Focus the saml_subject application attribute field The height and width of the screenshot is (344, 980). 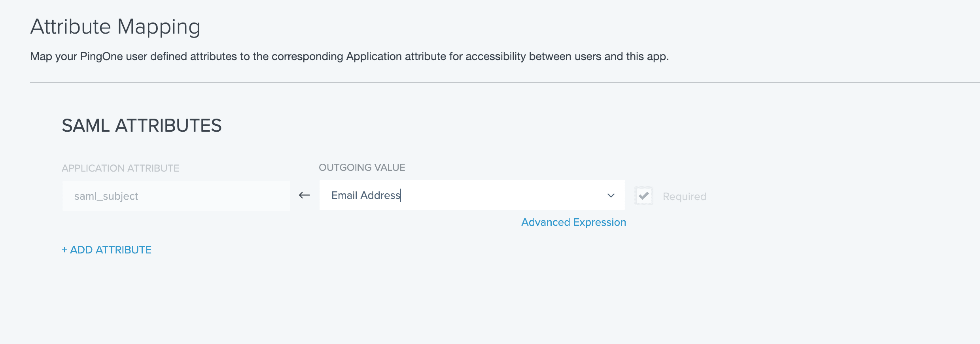(x=176, y=196)
